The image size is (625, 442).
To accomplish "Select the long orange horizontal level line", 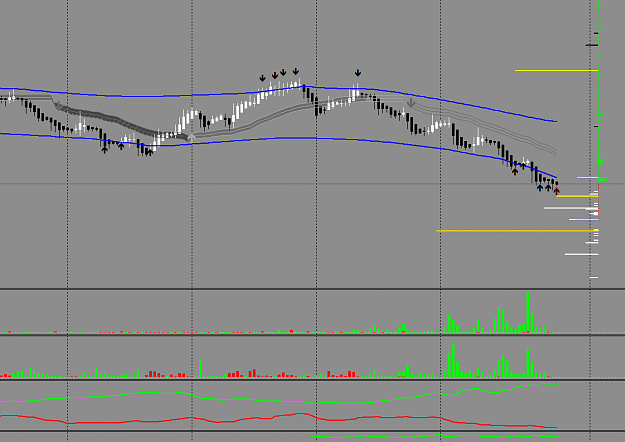I will click(x=517, y=231).
